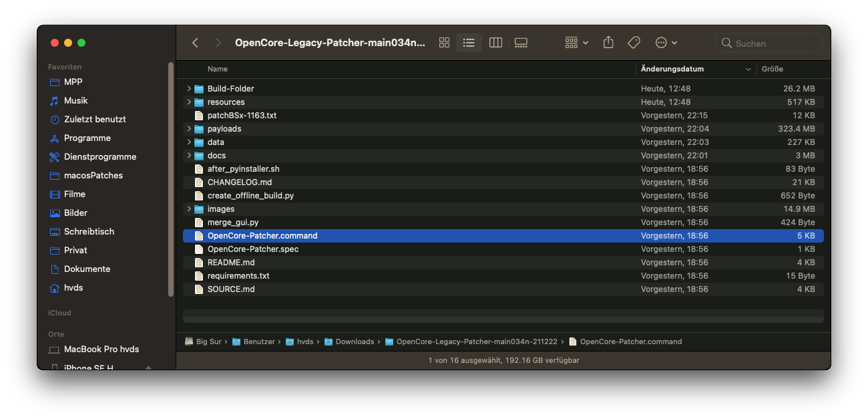Open Schreibtisch in the sidebar
The width and height of the screenshot is (868, 419).
pyautogui.click(x=89, y=232)
